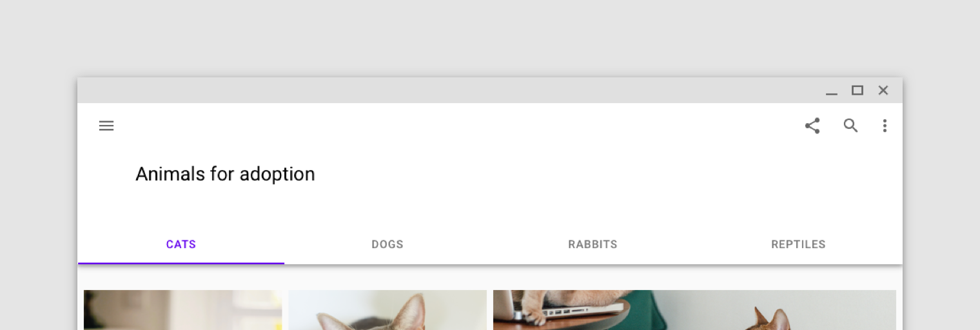Switch to the Rabbits tab
This screenshot has height=330, width=980.
click(593, 244)
